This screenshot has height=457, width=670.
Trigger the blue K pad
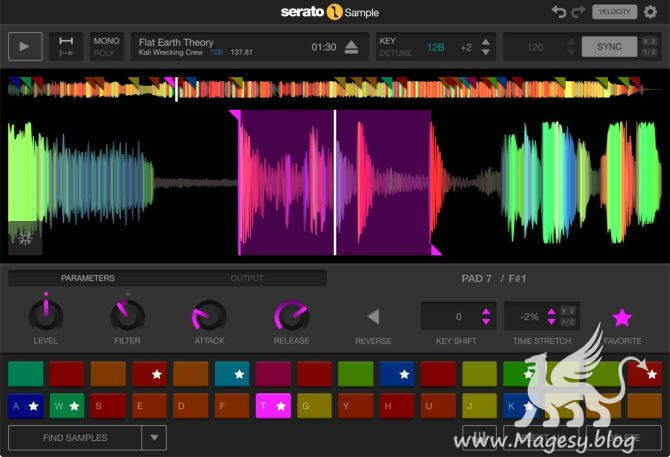(x=520, y=406)
